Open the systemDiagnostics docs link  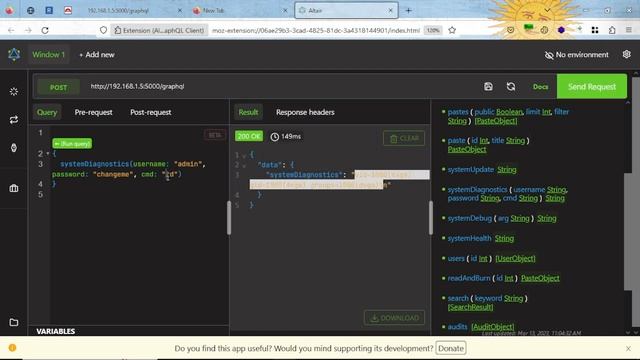click(x=477, y=189)
